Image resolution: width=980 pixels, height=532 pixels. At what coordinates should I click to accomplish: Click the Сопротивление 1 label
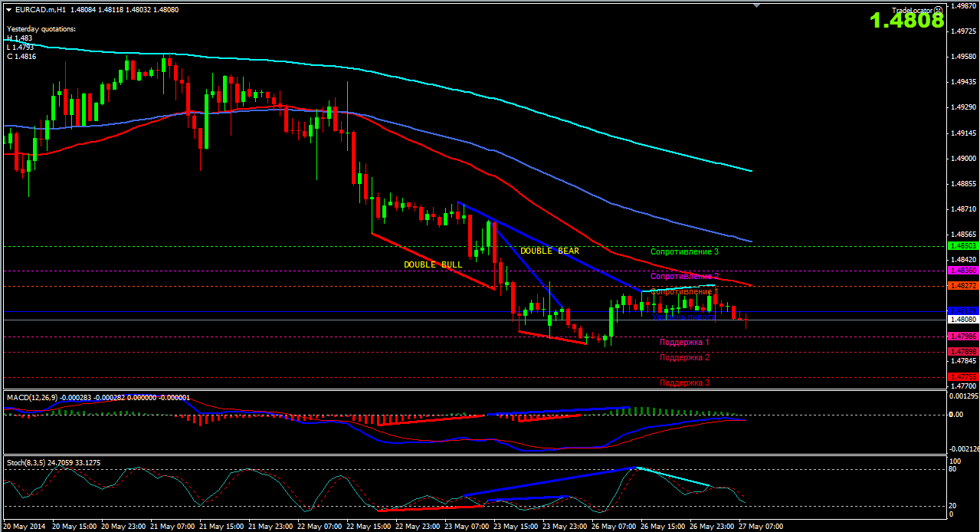point(683,291)
